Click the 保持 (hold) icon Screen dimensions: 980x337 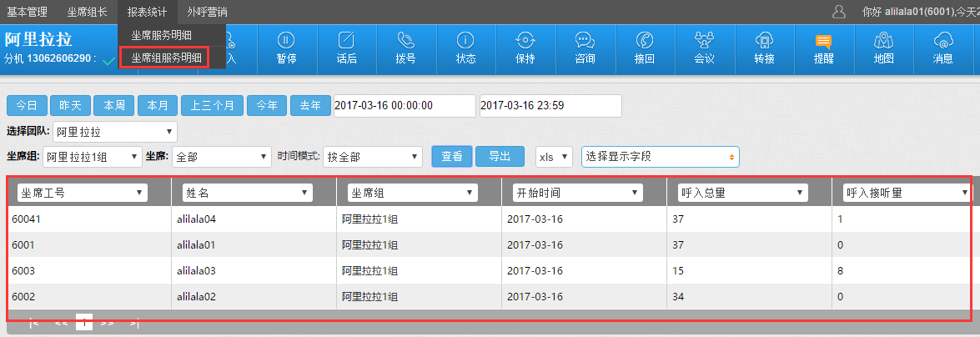point(525,48)
